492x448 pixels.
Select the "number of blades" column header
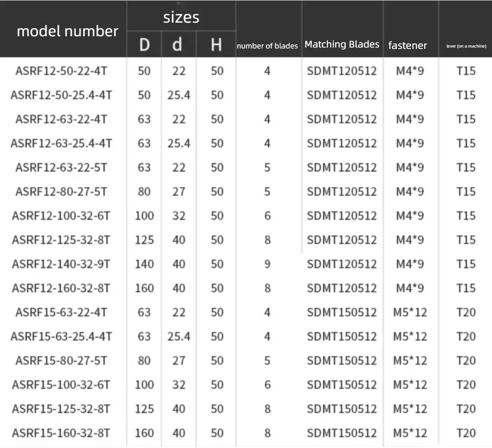267,46
